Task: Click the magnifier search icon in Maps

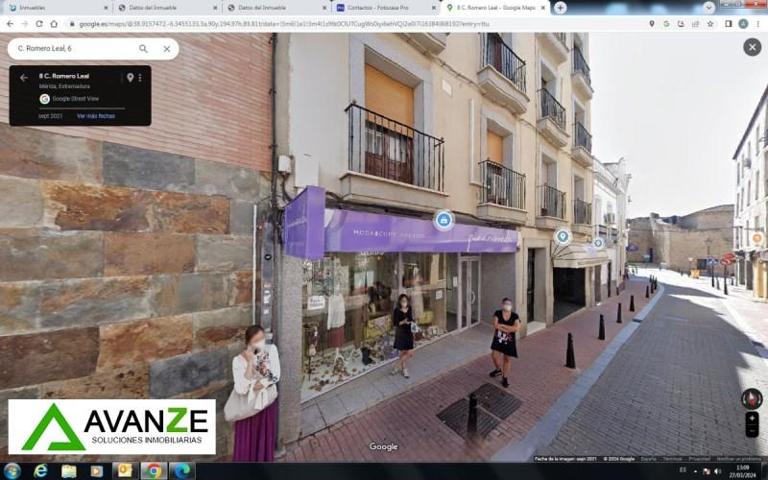Action: point(143,48)
